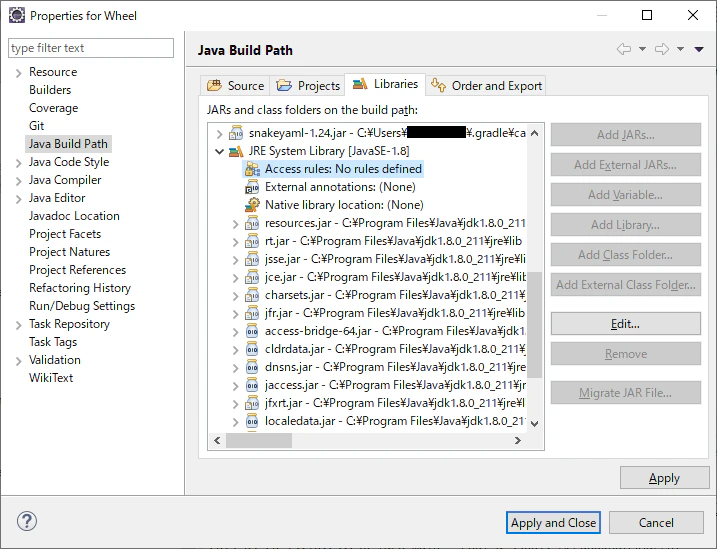This screenshot has width=717, height=549.
Task: Click the back navigation arrow icon
Action: pyautogui.click(x=624, y=49)
